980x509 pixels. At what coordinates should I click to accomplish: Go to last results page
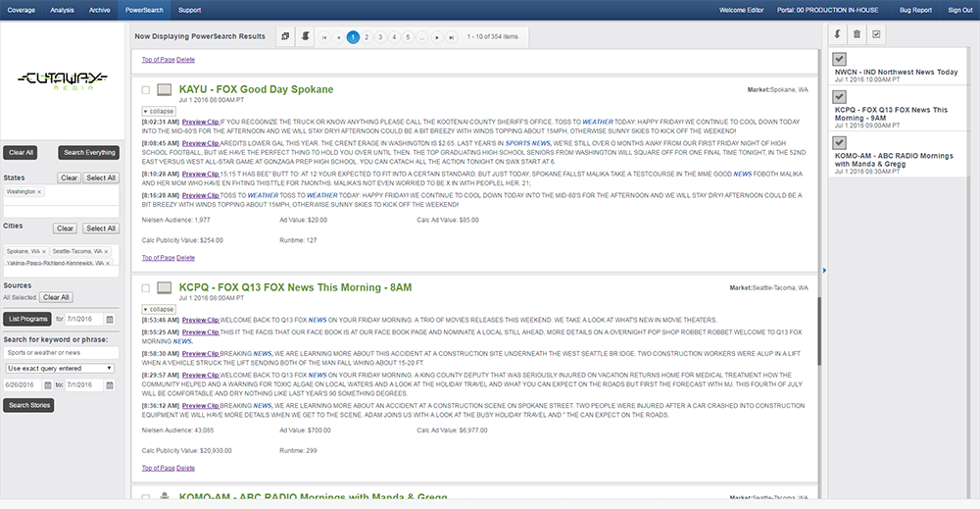coord(451,37)
